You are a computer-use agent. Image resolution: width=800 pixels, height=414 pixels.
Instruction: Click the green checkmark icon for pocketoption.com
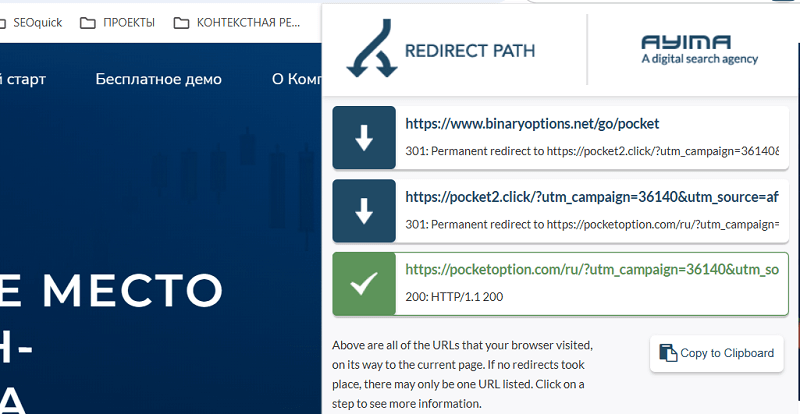364,284
